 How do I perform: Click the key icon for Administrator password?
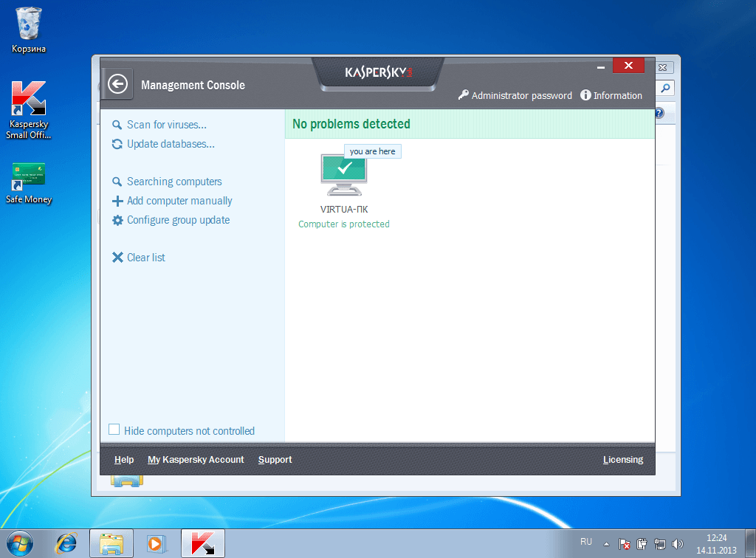click(x=464, y=95)
